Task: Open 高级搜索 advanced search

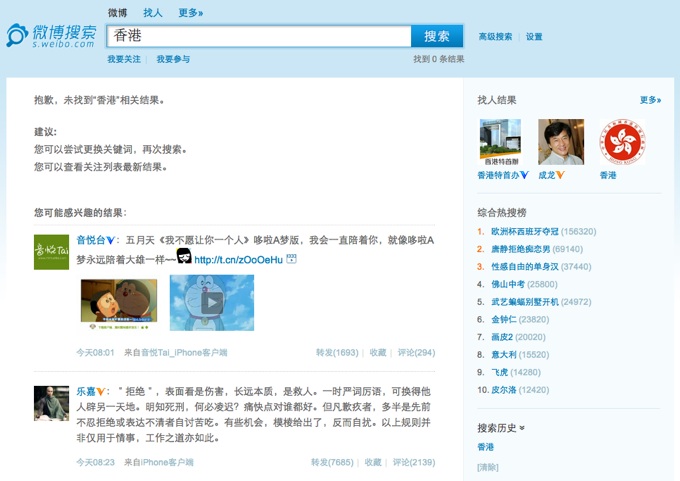Action: coord(495,37)
